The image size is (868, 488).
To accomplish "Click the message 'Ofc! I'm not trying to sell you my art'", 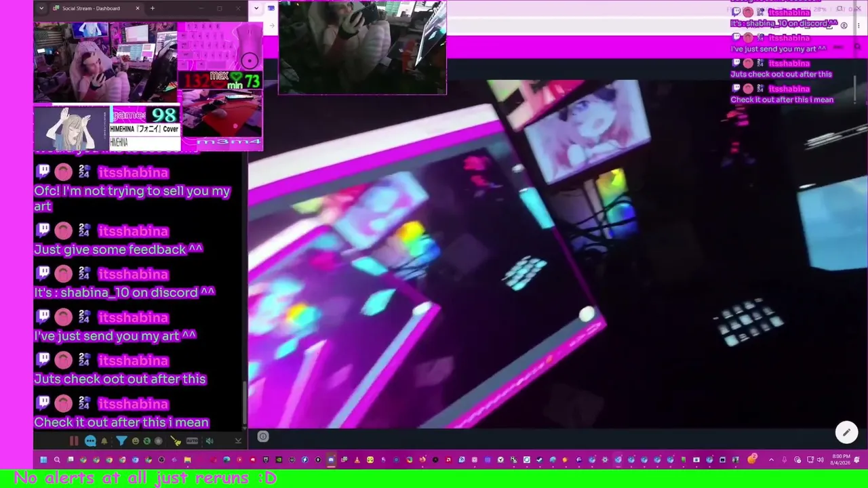I will [132, 198].
